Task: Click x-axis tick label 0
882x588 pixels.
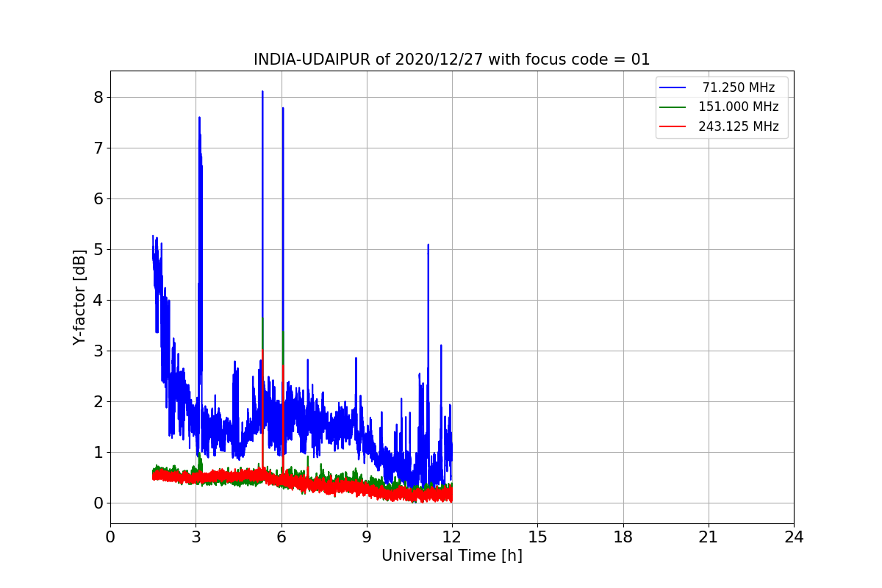Action: click(110, 537)
